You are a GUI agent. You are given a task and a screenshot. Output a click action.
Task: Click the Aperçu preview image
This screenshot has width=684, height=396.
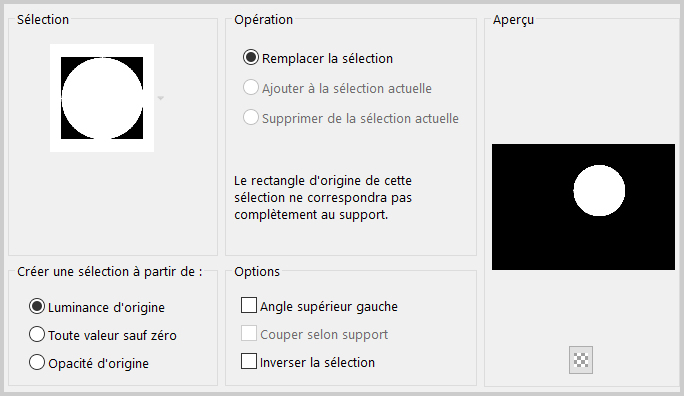tap(583, 207)
